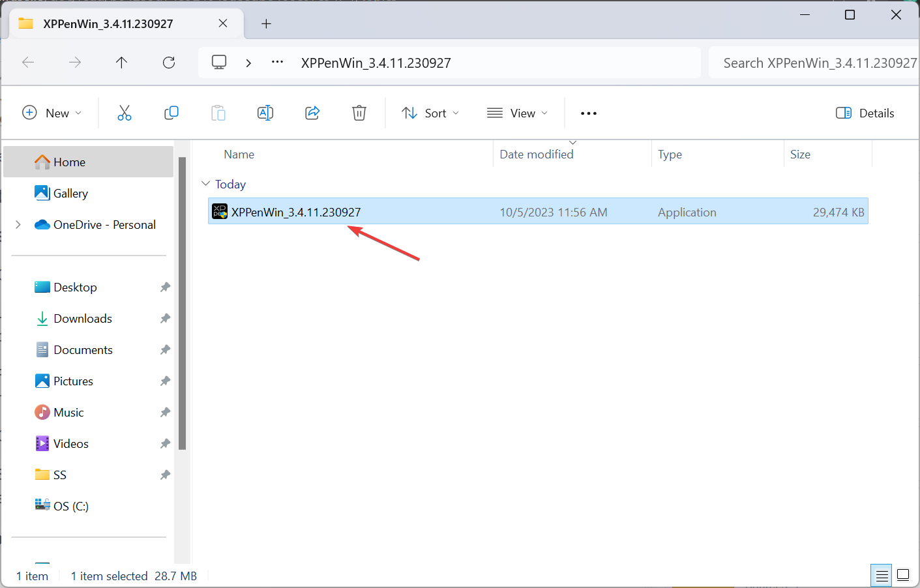Click the 29,474 KB size cell
The image size is (920, 588).
click(x=838, y=212)
